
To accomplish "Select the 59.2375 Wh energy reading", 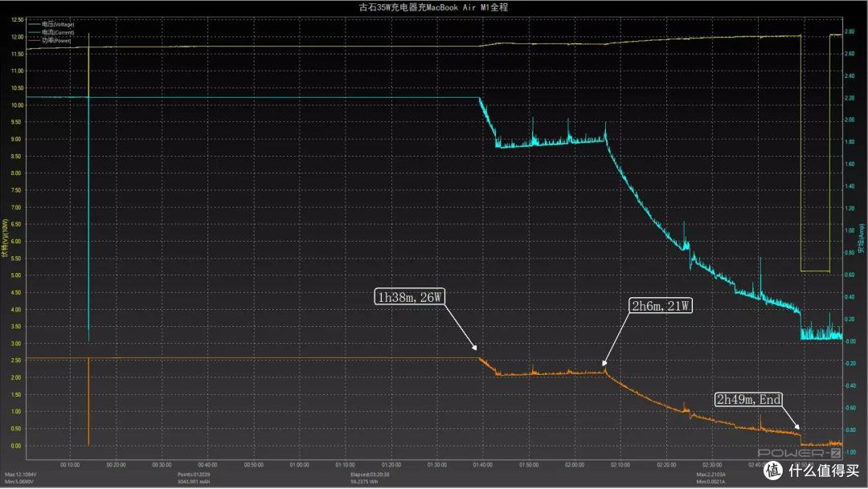I will pos(364,482).
